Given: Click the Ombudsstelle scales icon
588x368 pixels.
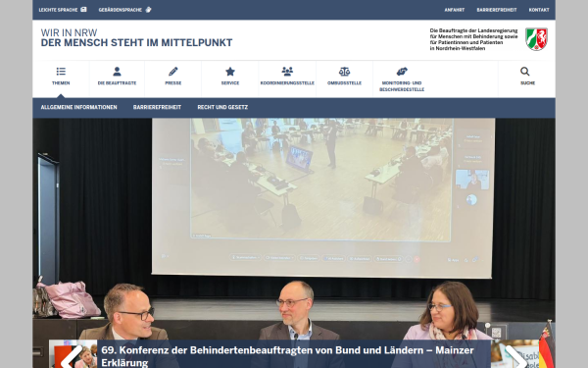Looking at the screenshot, I should point(344,71).
